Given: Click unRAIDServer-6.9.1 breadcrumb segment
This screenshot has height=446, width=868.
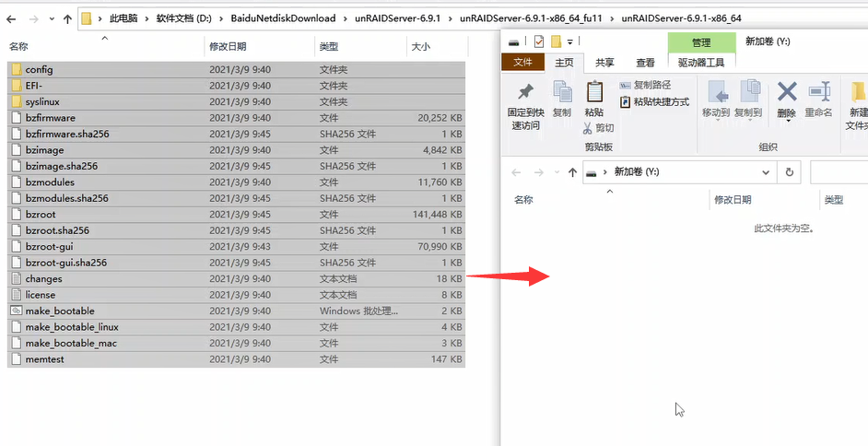Looking at the screenshot, I should [x=397, y=18].
